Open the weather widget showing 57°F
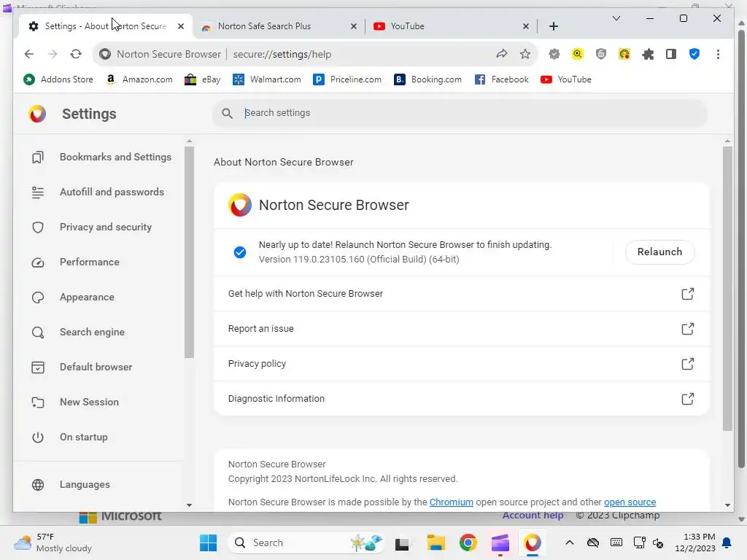The image size is (747, 560). (53, 542)
